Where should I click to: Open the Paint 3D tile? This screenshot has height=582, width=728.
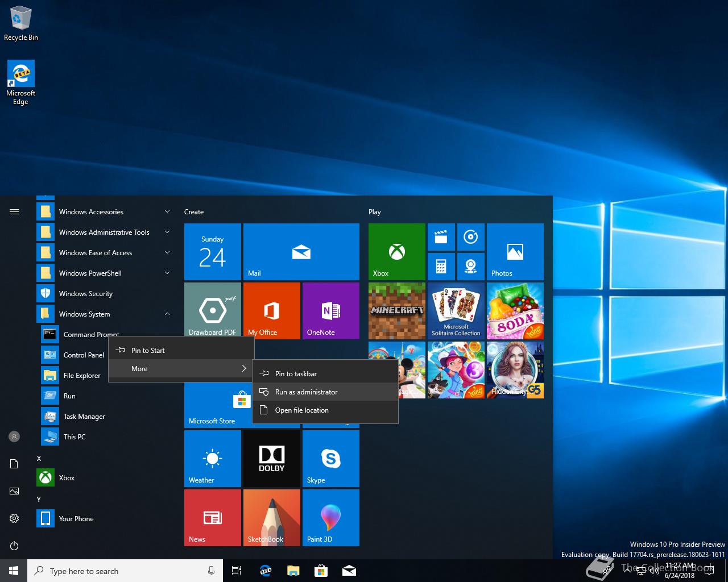[x=331, y=518]
